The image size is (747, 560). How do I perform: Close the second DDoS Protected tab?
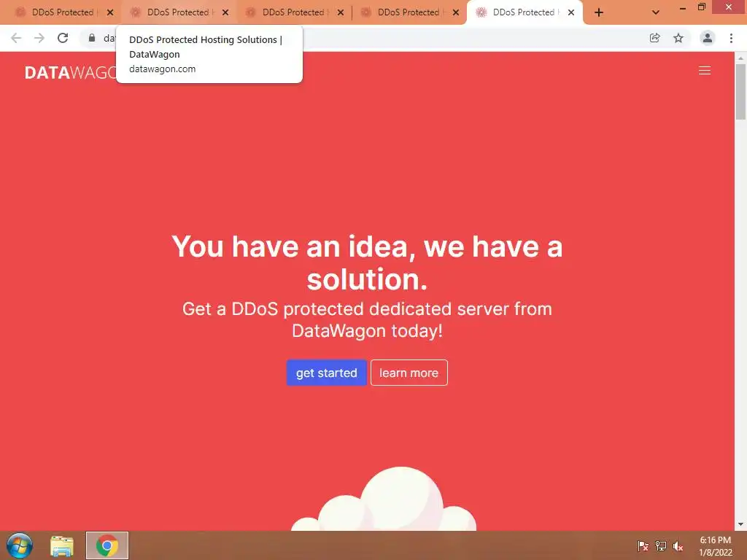[225, 12]
